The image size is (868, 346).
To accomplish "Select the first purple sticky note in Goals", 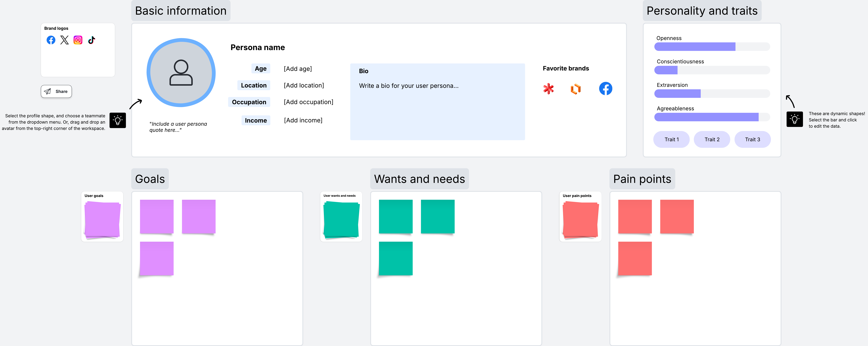I will coord(157,216).
